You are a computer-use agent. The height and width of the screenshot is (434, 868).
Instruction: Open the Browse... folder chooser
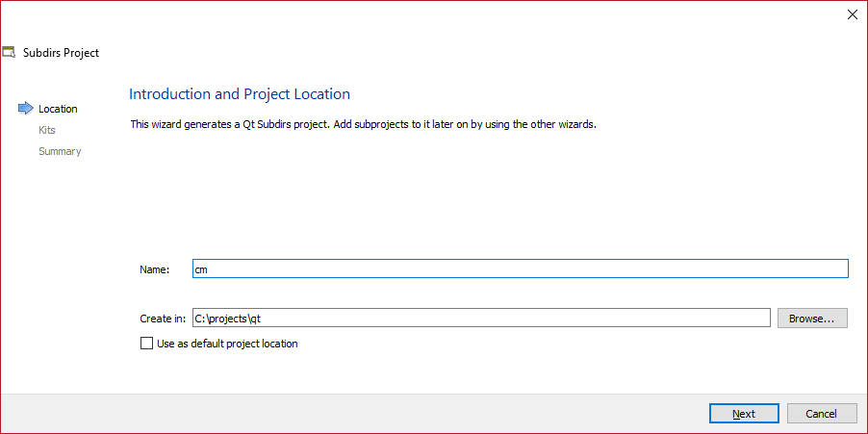(x=812, y=318)
